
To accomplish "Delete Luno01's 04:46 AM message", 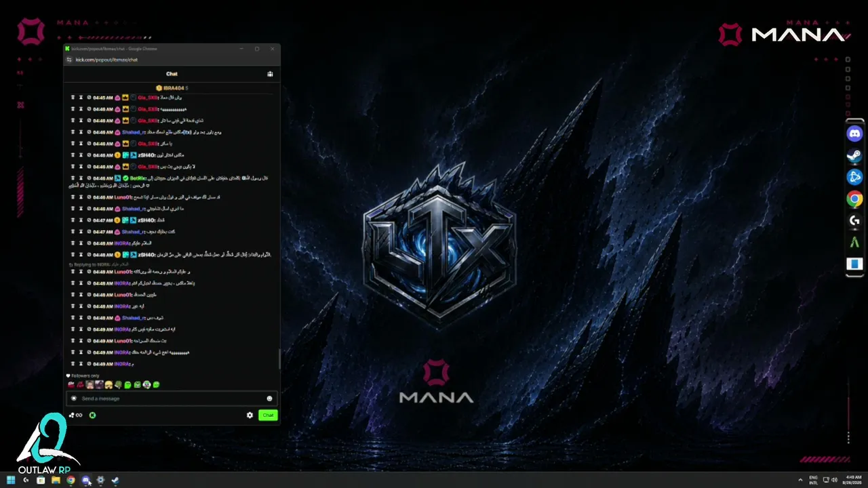I will pyautogui.click(x=73, y=197).
